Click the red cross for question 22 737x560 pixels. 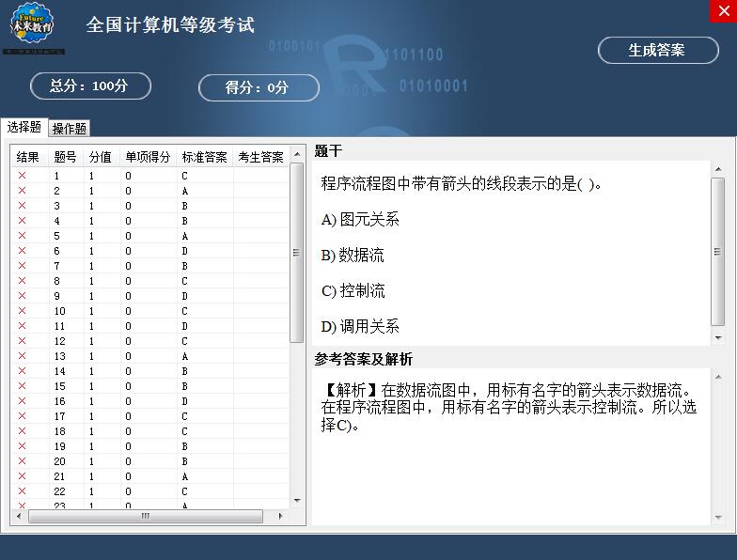23,490
